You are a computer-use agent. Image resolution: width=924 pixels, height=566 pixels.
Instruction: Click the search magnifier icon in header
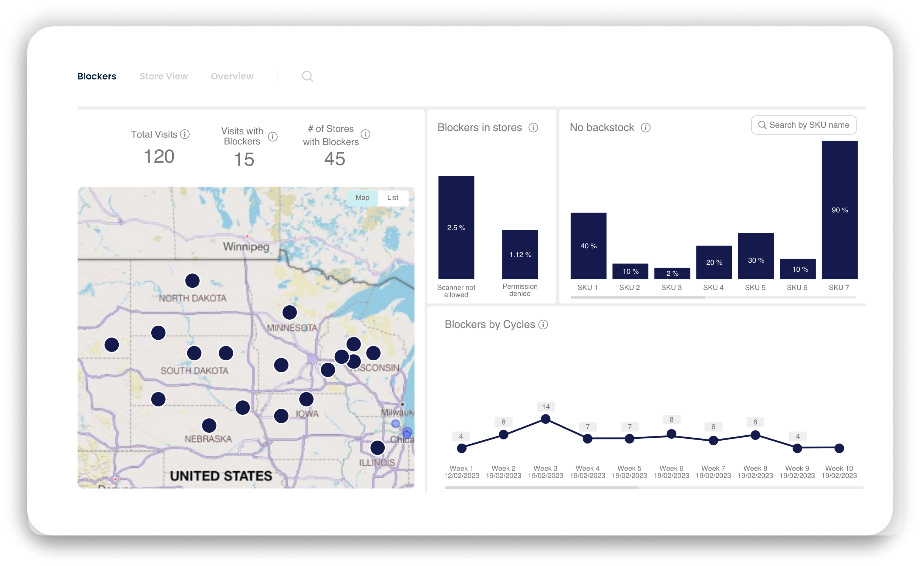[307, 76]
